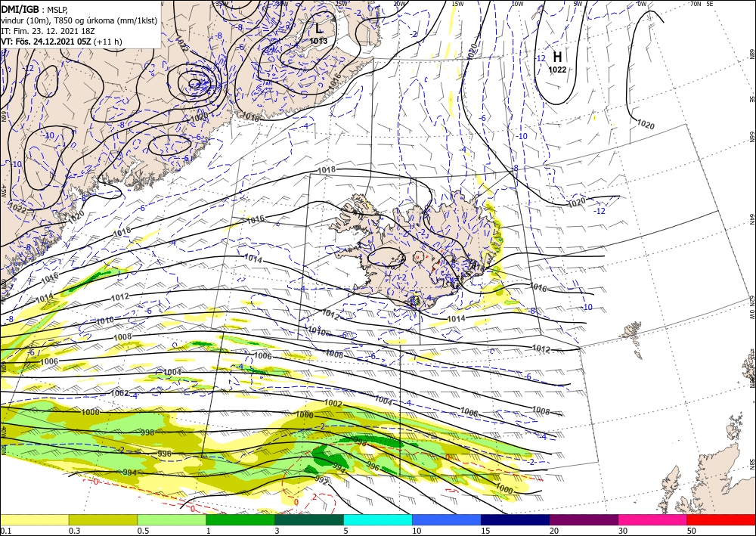
Task: Click the pale yellow 0.1–0.3 legend swatch
Action: point(34,520)
